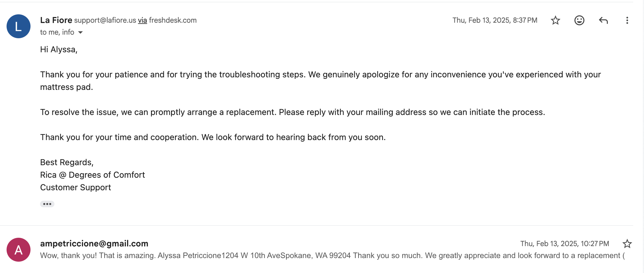
Task: Add emoji reaction to La Fiore email
Action: pyautogui.click(x=579, y=20)
